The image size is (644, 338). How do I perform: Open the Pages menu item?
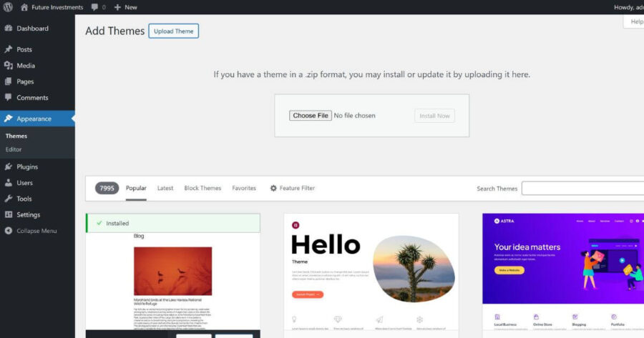[37, 81]
